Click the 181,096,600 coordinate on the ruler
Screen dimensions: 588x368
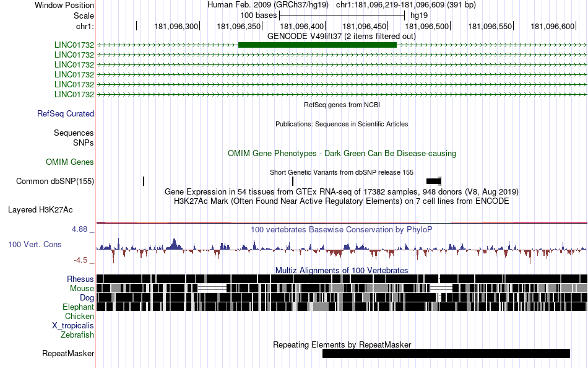(x=552, y=27)
